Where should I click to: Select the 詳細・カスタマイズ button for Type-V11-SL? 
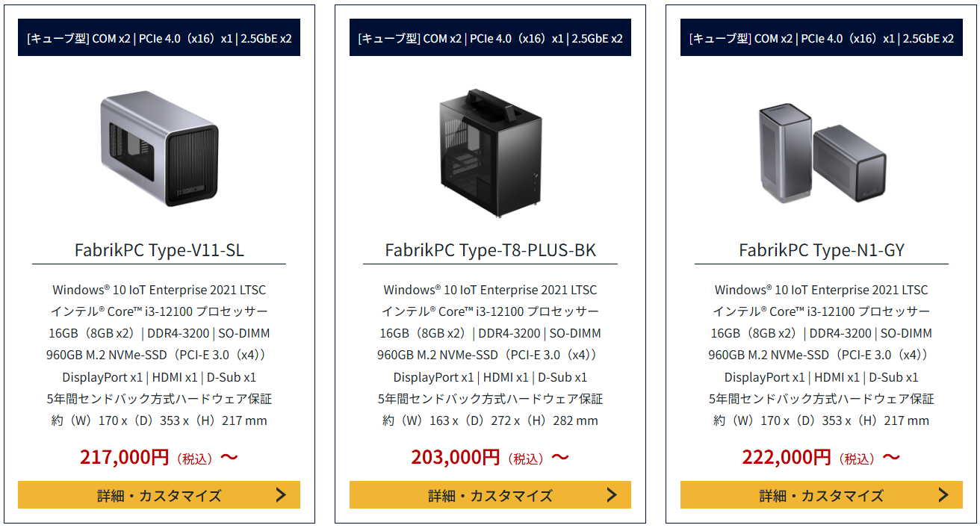(x=159, y=494)
